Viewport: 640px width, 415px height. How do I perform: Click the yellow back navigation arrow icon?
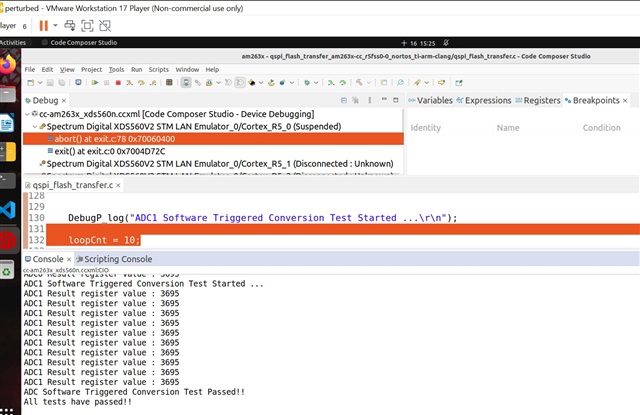point(442,82)
